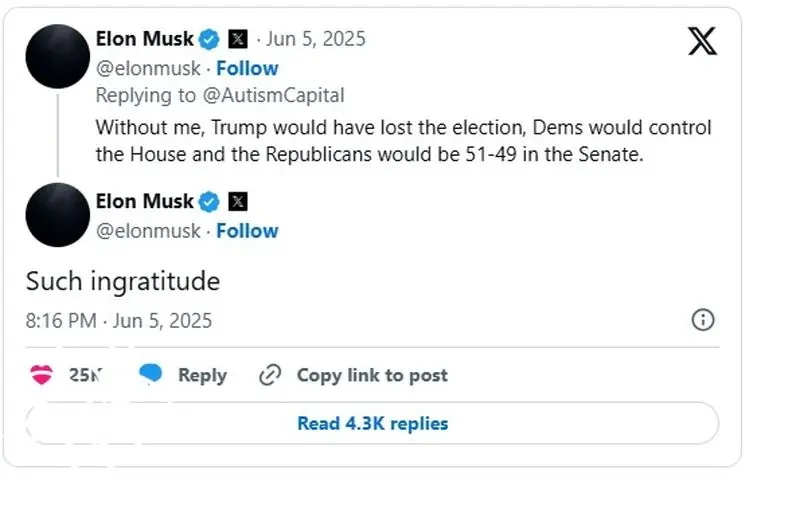
Task: Select the 'Such ingratitude' post text
Action: [123, 281]
